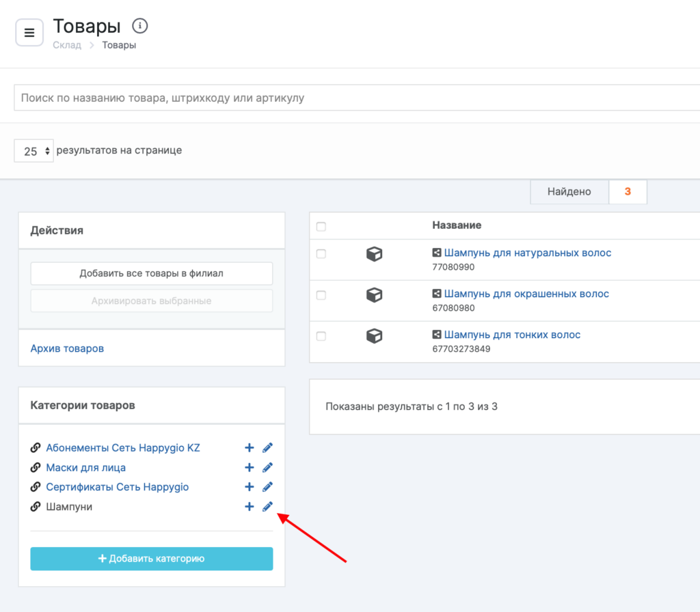Select the Шампунь для тонких волос checkbox
Image resolution: width=700 pixels, height=612 pixels.
click(x=321, y=336)
